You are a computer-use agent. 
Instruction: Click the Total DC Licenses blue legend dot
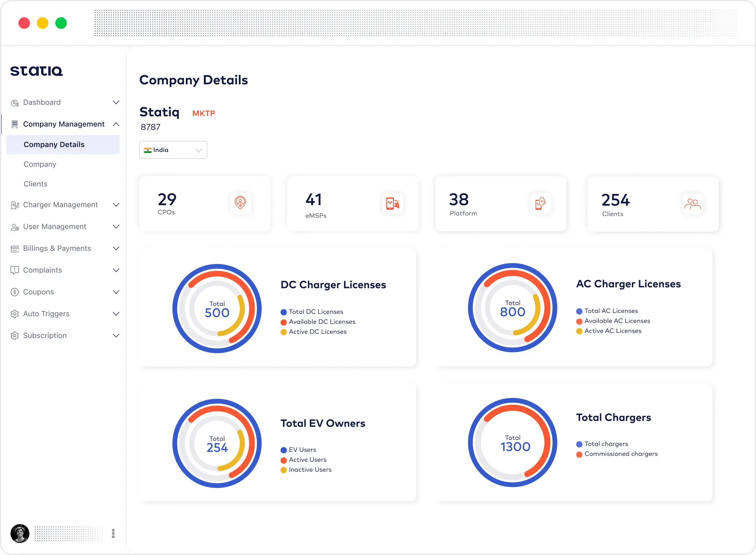click(x=284, y=312)
